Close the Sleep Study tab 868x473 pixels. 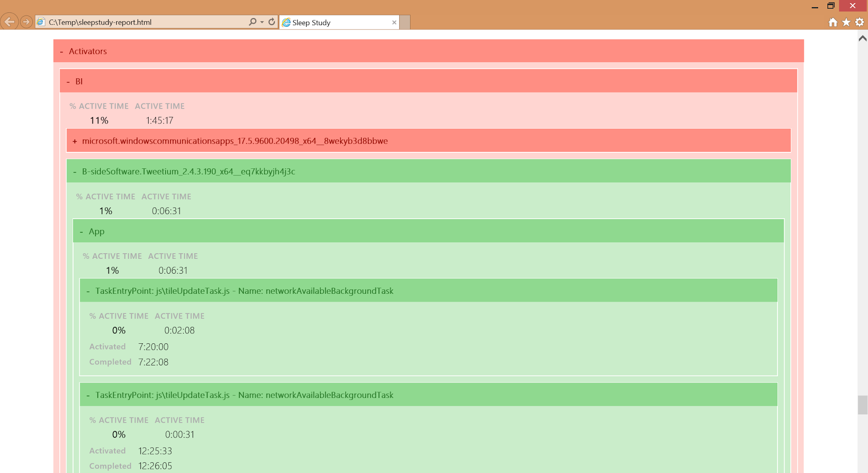tap(394, 23)
